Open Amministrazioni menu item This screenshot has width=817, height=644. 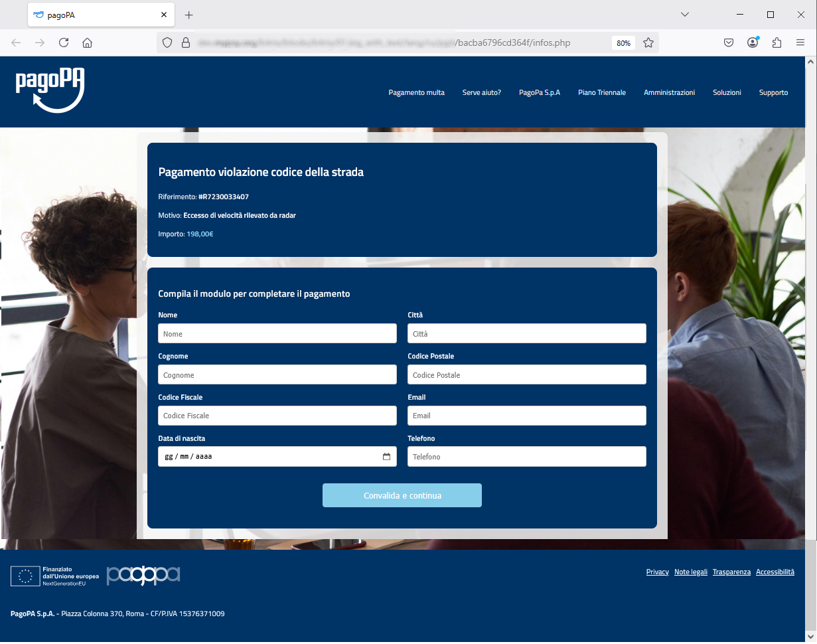pyautogui.click(x=669, y=92)
